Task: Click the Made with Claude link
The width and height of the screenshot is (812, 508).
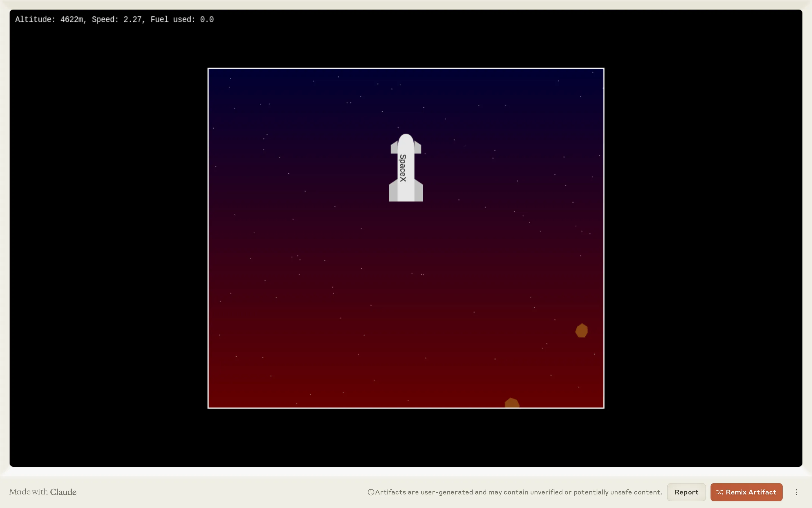Action: coord(43,492)
